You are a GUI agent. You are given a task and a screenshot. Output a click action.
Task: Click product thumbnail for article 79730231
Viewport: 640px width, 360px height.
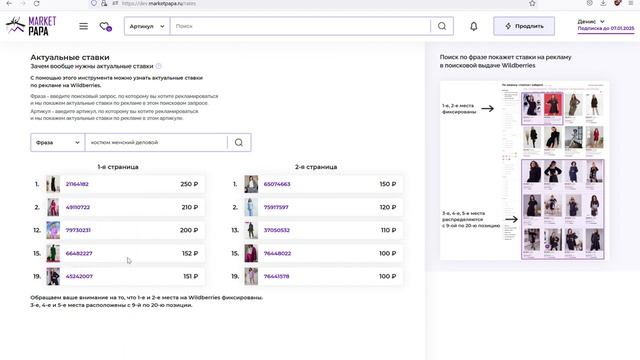pyautogui.click(x=53, y=230)
